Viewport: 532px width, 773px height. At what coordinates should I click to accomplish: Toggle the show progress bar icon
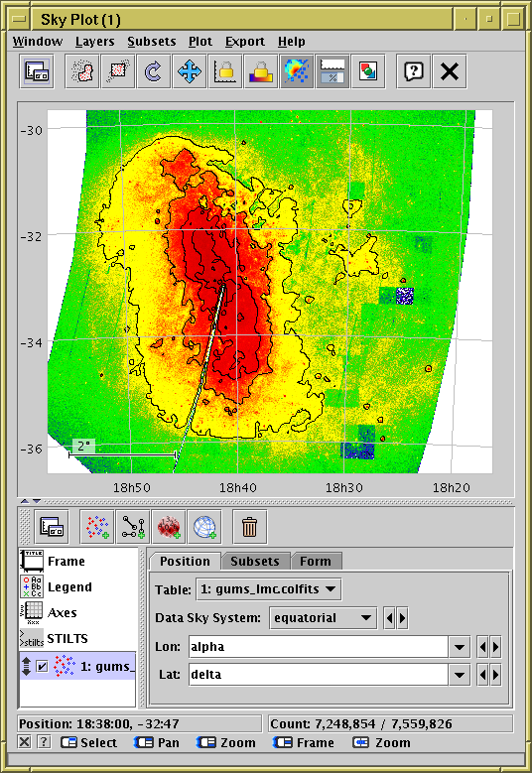pos(332,72)
